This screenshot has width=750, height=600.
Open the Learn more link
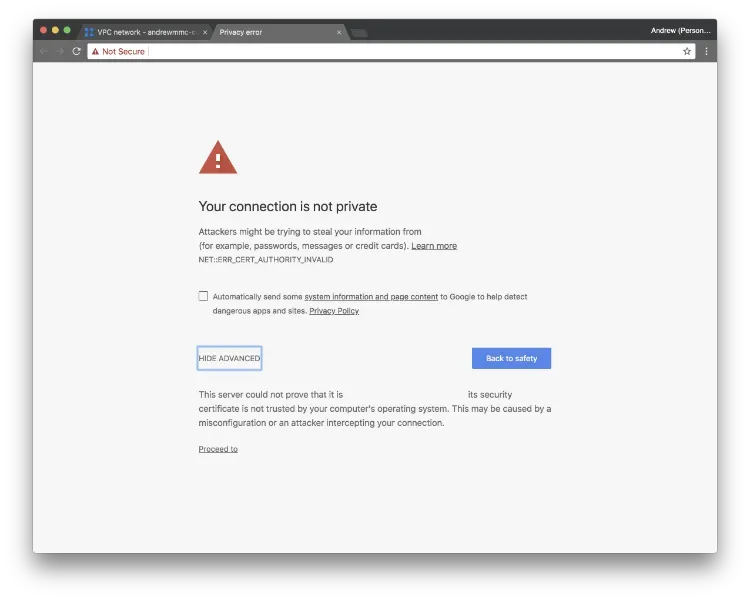(434, 246)
